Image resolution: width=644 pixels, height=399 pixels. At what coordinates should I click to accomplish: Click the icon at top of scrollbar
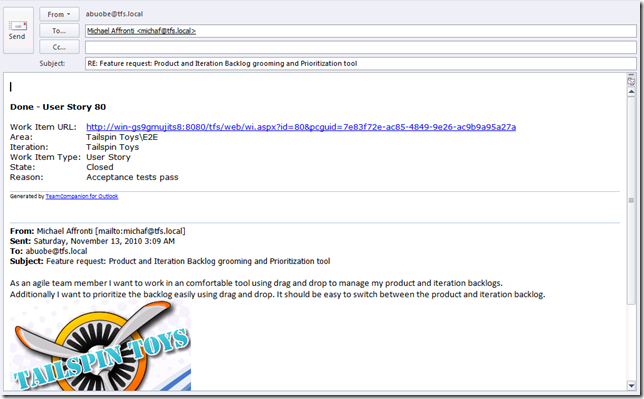[x=631, y=81]
